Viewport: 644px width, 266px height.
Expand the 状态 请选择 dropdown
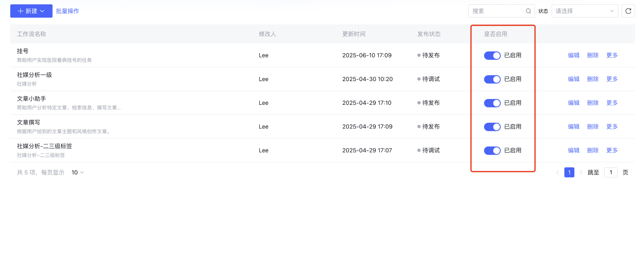click(x=584, y=11)
